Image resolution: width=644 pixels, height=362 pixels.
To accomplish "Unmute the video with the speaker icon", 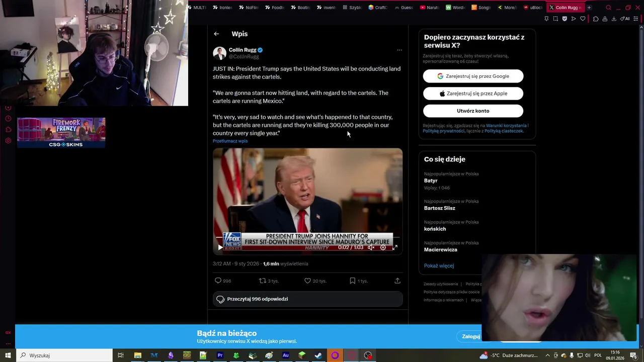I will coord(371,247).
